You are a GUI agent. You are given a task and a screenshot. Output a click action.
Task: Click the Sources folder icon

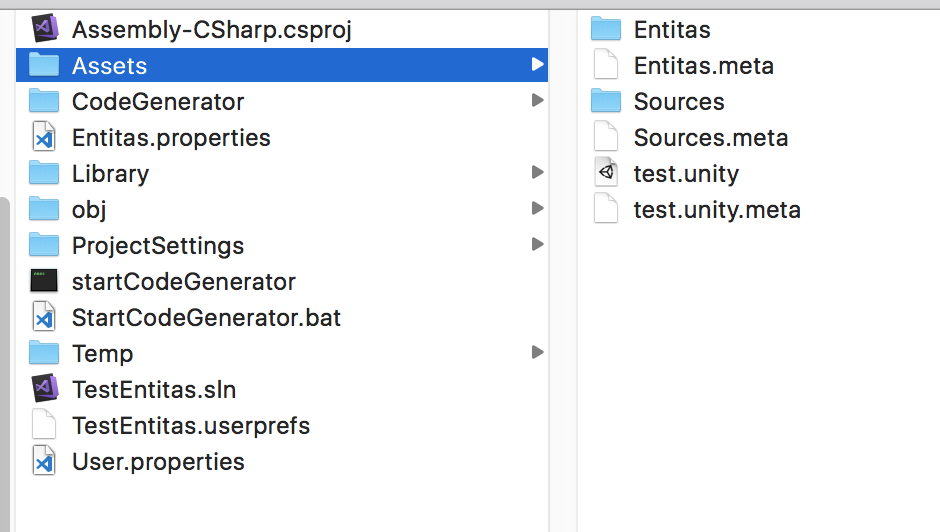[606, 101]
